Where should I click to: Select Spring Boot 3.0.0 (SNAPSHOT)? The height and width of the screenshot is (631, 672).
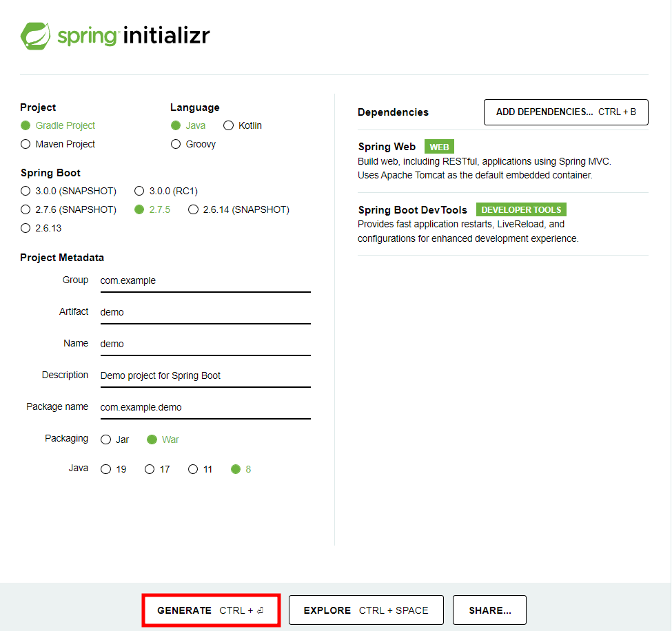point(26,191)
